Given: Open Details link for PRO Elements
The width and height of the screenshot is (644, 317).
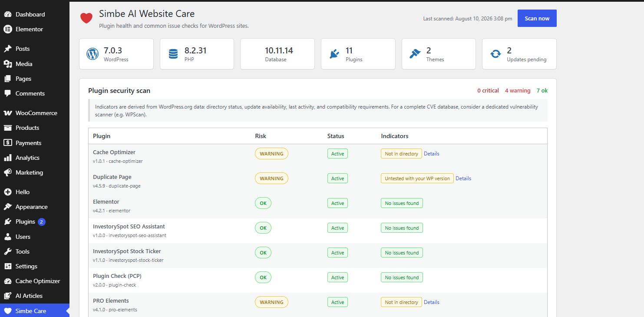Looking at the screenshot, I should coord(431,302).
